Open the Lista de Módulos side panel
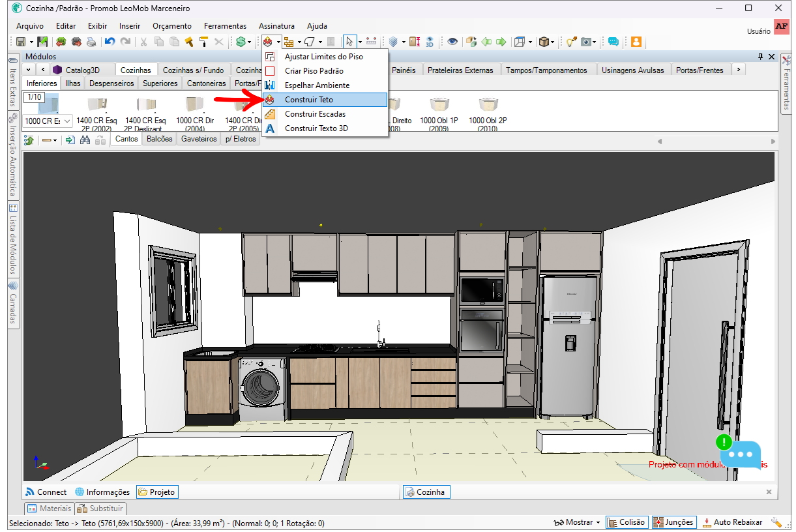The image size is (796, 532). pos(12,238)
